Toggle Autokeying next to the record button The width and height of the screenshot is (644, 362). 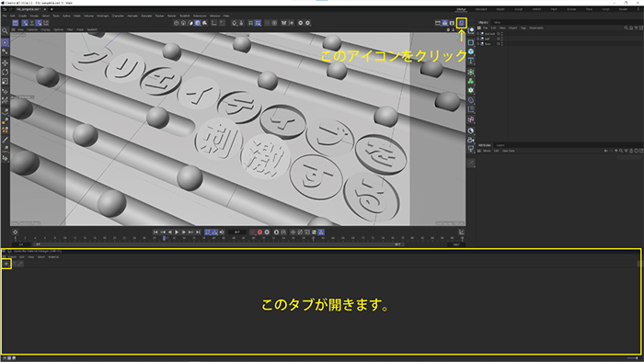[x=267, y=232]
